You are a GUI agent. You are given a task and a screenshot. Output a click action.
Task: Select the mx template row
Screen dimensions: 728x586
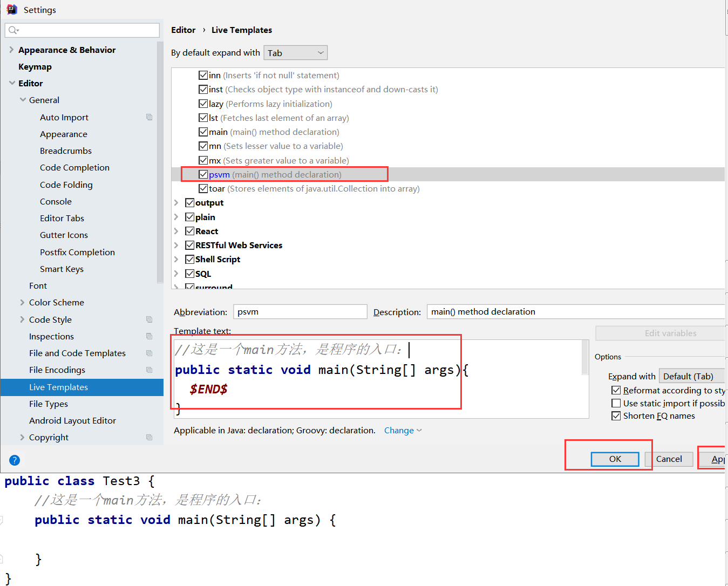pos(448,160)
